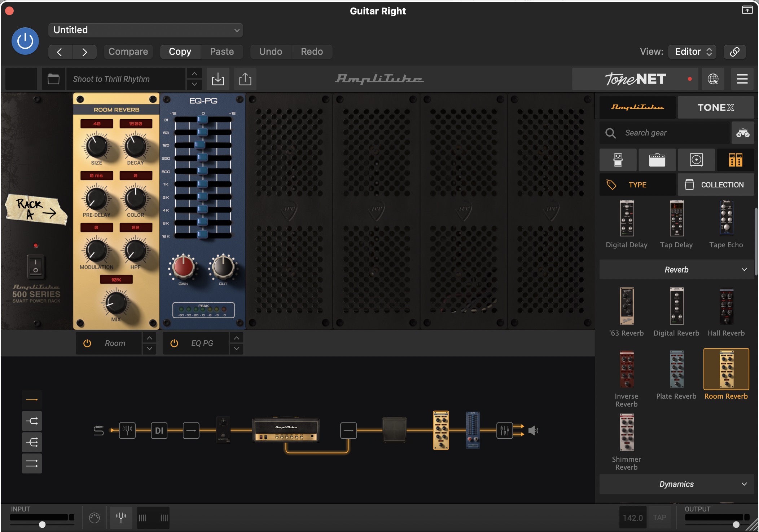Image resolution: width=759 pixels, height=532 pixels.
Task: Open the ToneNET panel
Action: click(635, 79)
